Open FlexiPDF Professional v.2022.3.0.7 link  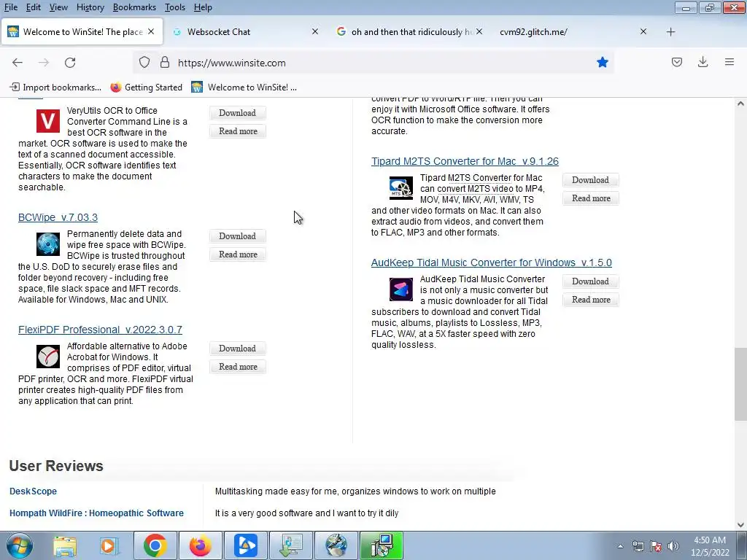pos(100,330)
